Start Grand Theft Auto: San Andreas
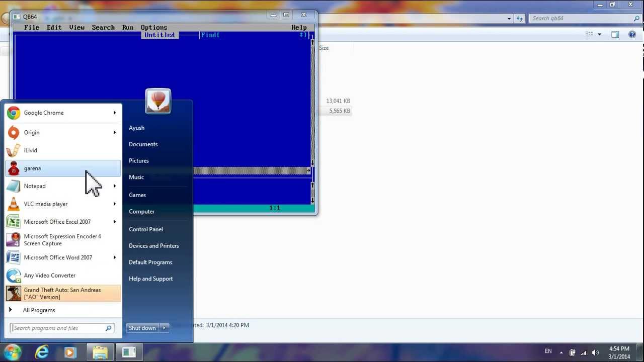This screenshot has height=362, width=644. point(63,293)
